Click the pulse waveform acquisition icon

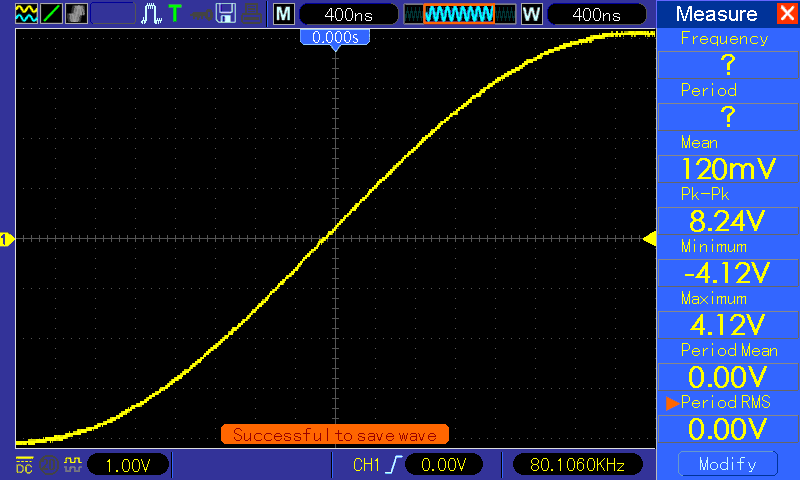click(151, 13)
